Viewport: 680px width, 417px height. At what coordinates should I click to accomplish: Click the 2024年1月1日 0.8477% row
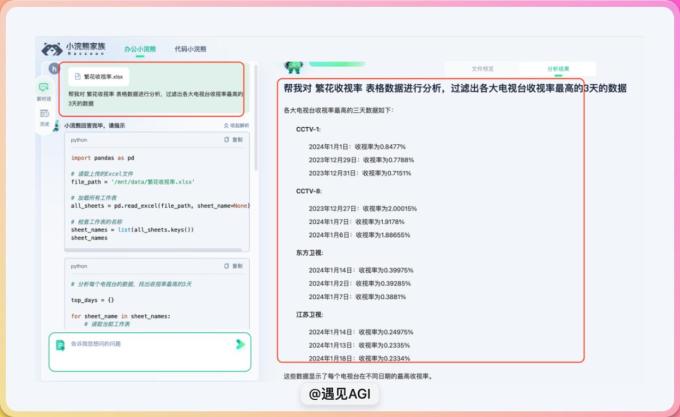(x=357, y=147)
